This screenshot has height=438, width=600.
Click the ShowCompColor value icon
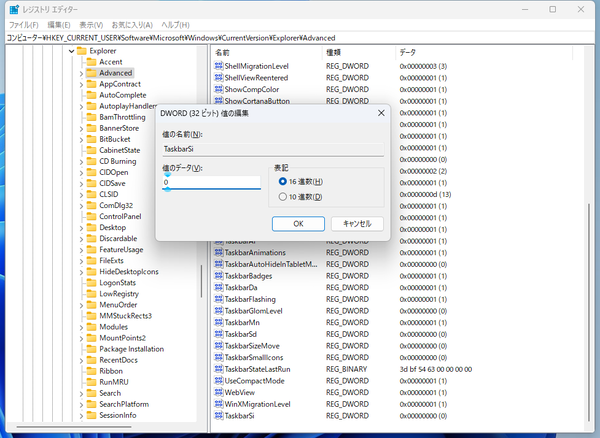(218, 89)
